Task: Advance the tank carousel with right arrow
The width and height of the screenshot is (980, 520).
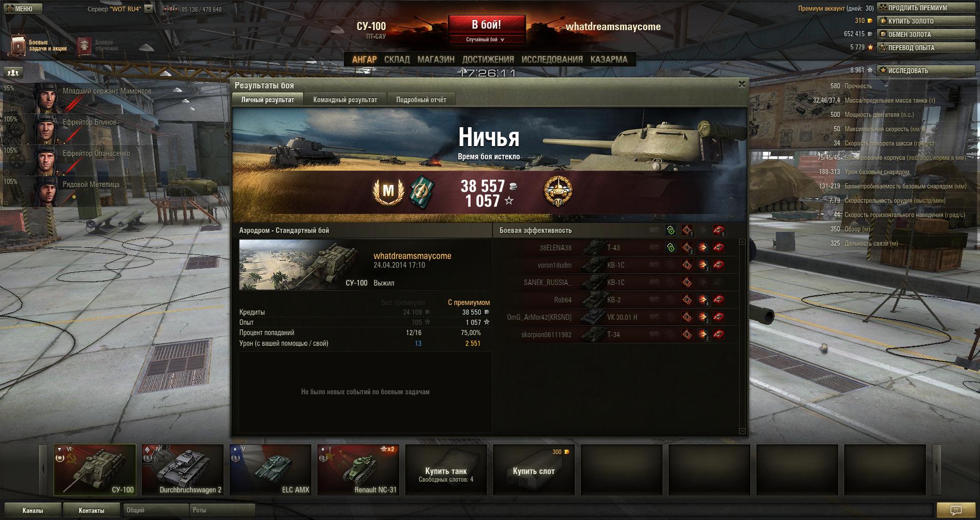Action: (937, 469)
